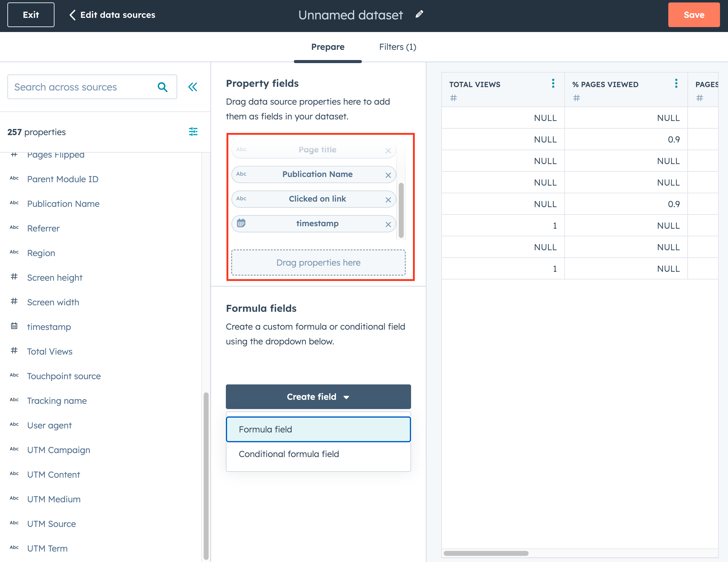Click the timestamp field chip label
Image resolution: width=728 pixels, height=562 pixels.
coord(317,223)
